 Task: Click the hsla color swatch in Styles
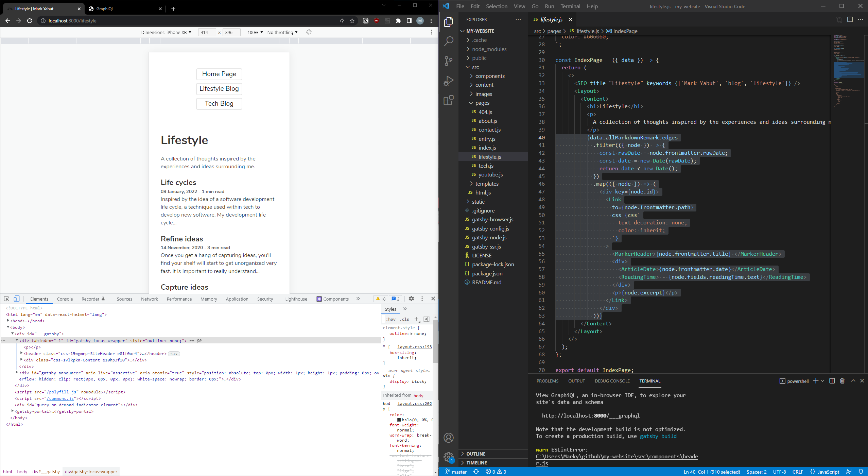point(399,420)
